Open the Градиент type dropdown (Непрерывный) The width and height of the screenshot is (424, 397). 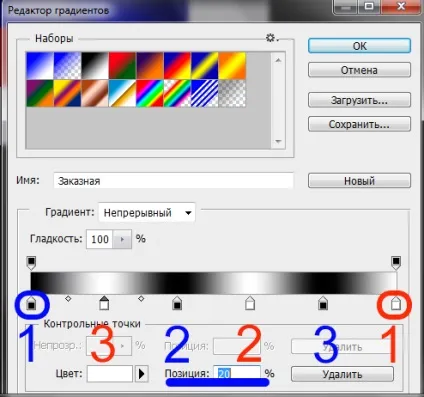[x=147, y=213]
